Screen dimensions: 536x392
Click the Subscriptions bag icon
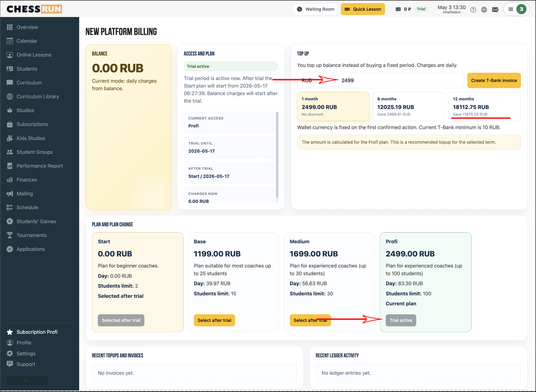pyautogui.click(x=10, y=124)
